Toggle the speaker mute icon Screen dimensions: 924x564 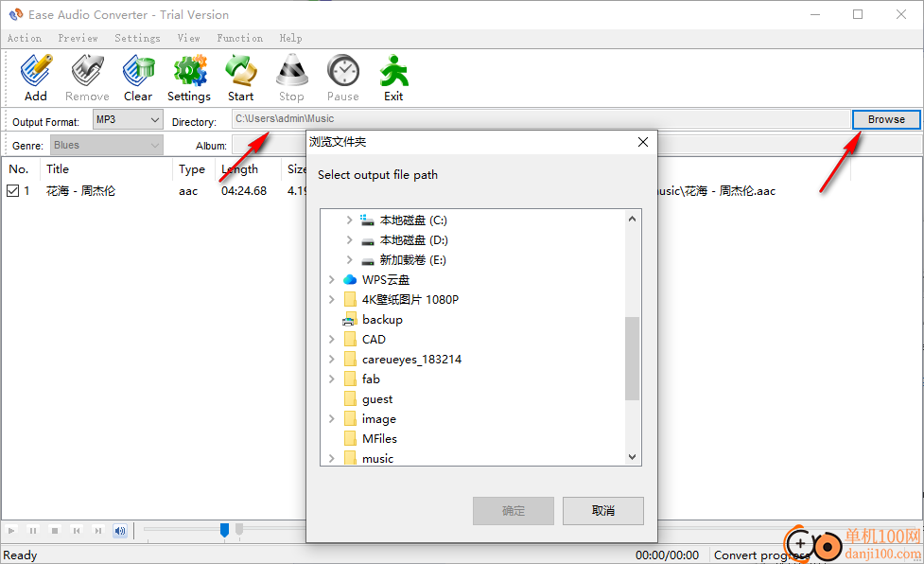(x=120, y=531)
